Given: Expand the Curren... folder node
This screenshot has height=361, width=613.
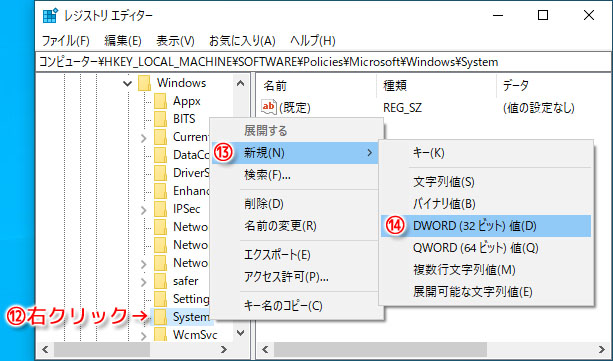Looking at the screenshot, I should [143, 138].
